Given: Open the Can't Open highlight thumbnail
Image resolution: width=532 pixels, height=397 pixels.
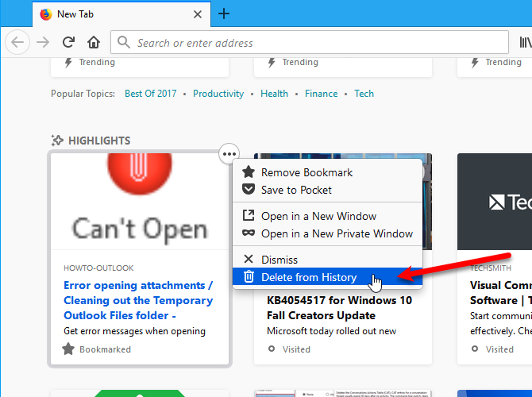Looking at the screenshot, I should (x=140, y=202).
